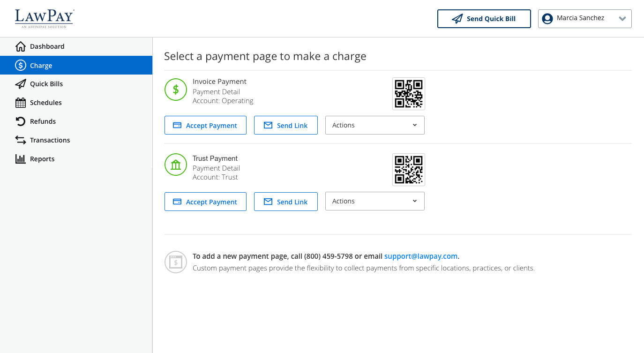Viewport: 644px width, 353px height.
Task: Open the Actions dropdown for Invoice Payment
Action: coord(374,125)
